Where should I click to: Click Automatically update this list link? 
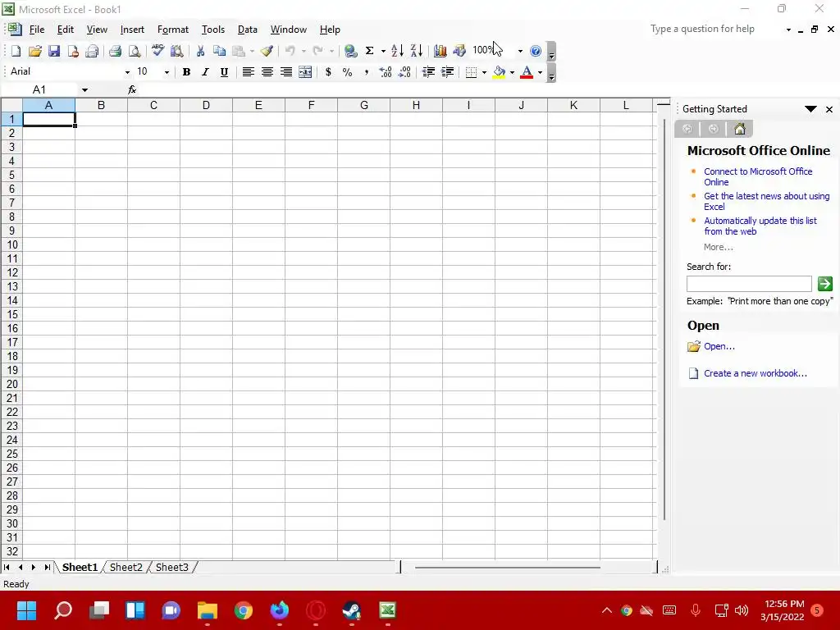[760, 226]
